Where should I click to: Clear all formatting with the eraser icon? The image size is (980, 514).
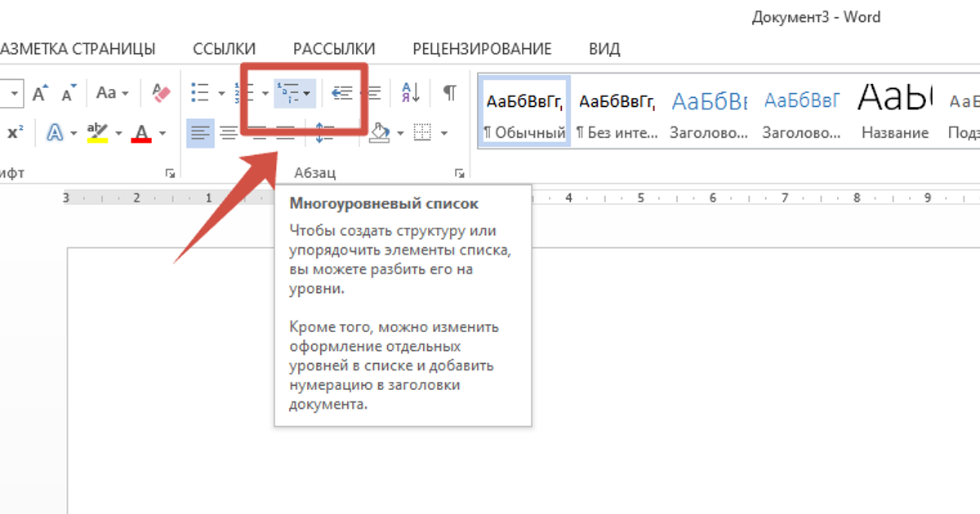point(162,93)
